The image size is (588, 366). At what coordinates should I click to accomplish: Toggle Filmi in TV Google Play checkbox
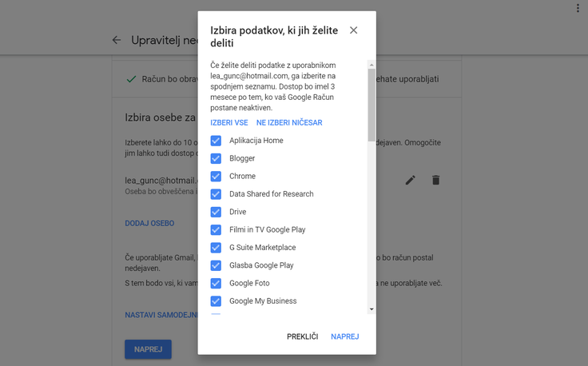click(216, 230)
